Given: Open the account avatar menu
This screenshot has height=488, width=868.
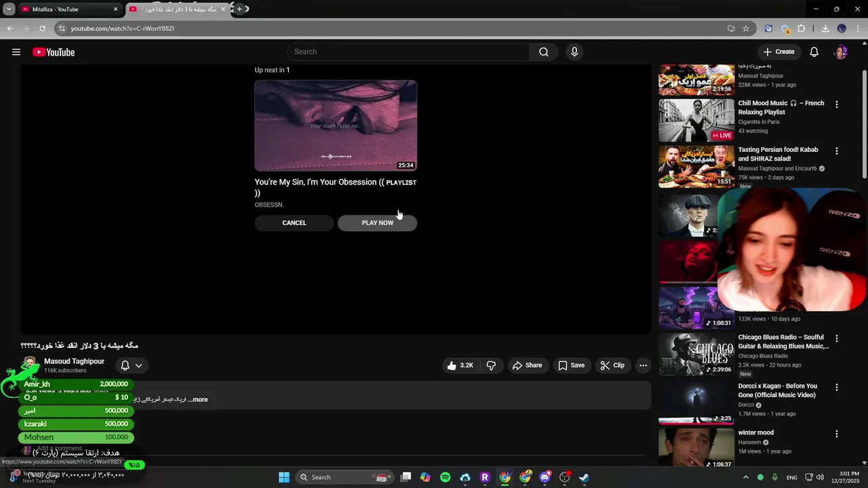Looking at the screenshot, I should (841, 52).
